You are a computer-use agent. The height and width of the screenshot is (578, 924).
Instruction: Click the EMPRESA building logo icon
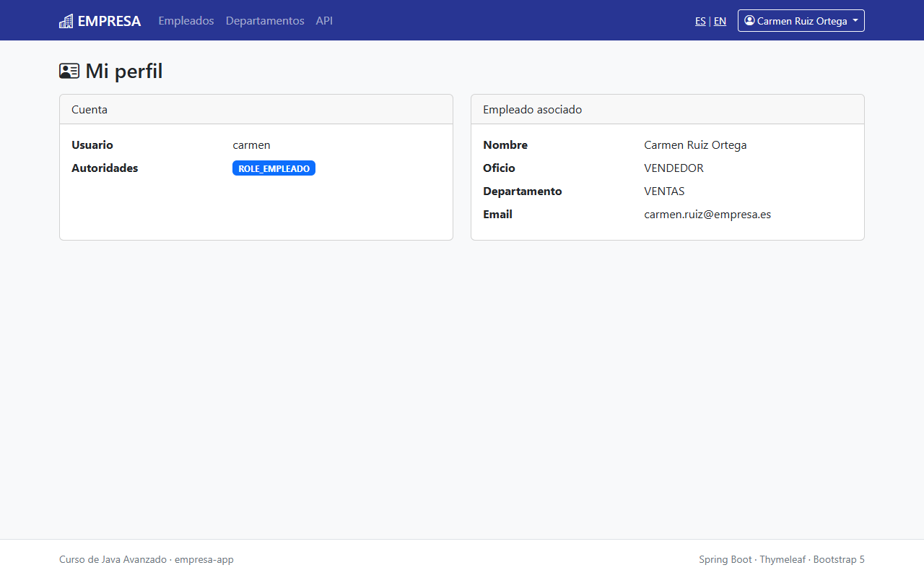coord(66,21)
